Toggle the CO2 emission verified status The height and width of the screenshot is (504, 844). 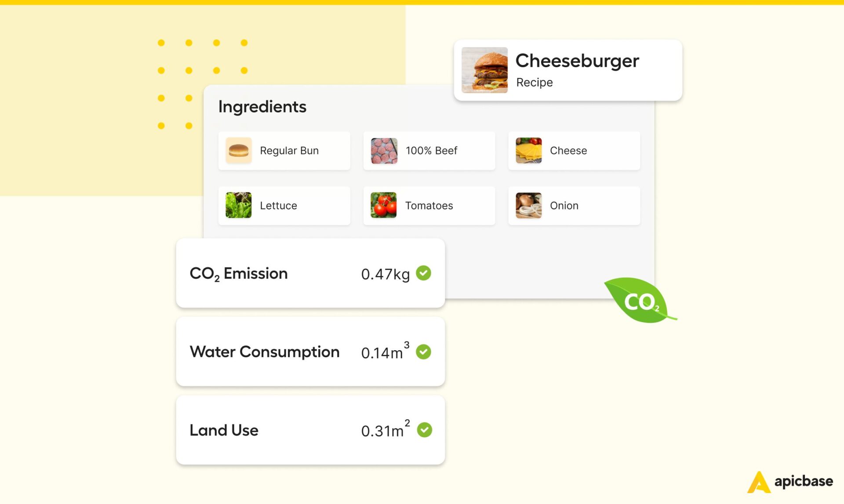427,274
